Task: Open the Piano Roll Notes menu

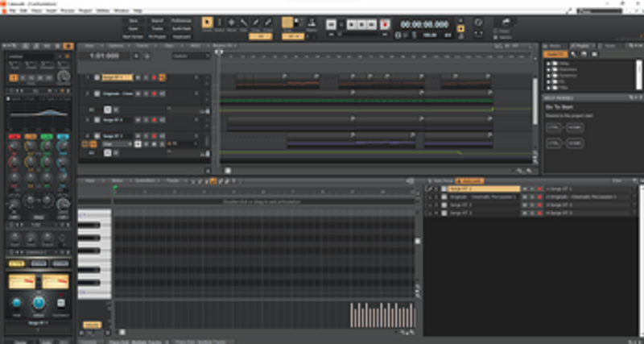Action: [x=117, y=180]
